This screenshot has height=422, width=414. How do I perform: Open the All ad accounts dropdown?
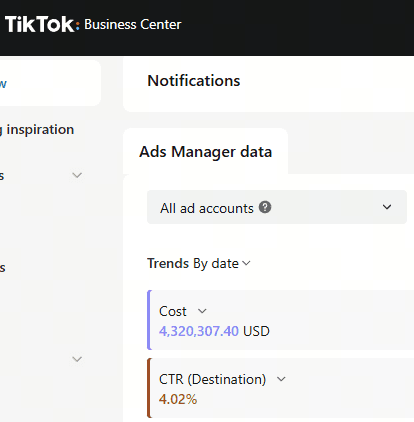click(277, 207)
